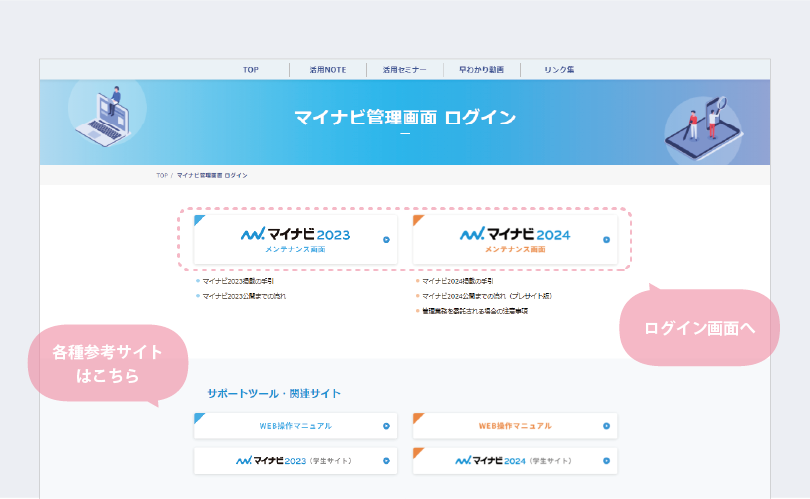Click the arrow icon beside blue WEB操作マニュアル

coord(386,426)
